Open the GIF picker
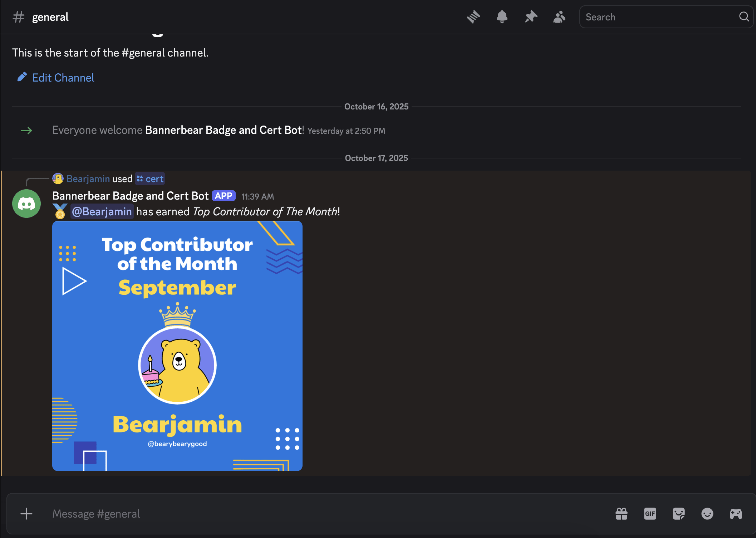Image resolution: width=756 pixels, height=538 pixels. (650, 514)
